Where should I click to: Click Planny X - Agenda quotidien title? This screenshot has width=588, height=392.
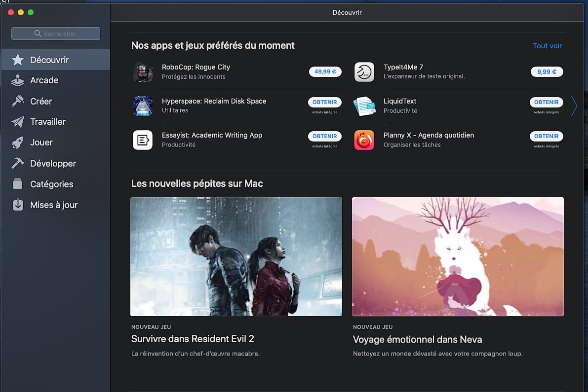[429, 135]
